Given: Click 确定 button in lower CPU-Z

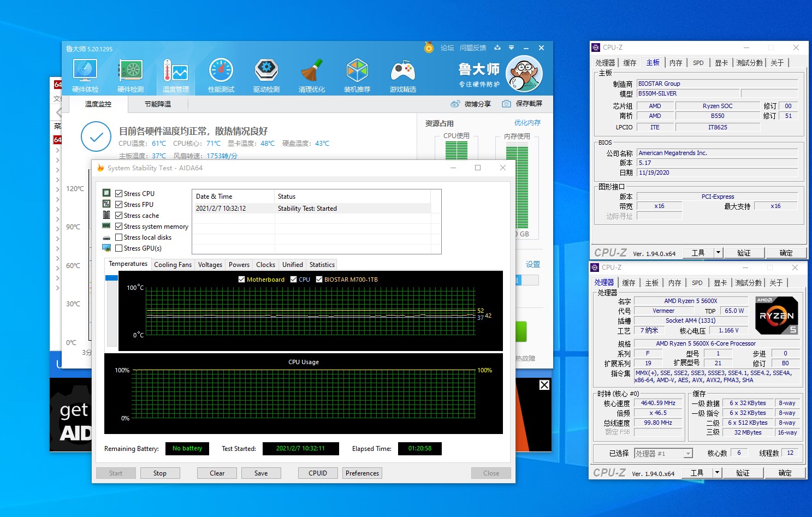Looking at the screenshot, I should click(785, 473).
